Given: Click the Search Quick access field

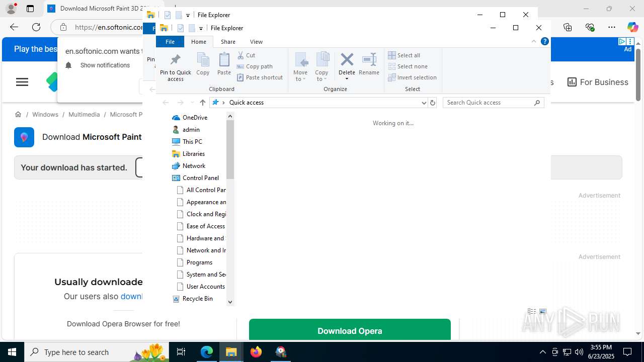Looking at the screenshot, I should (493, 103).
